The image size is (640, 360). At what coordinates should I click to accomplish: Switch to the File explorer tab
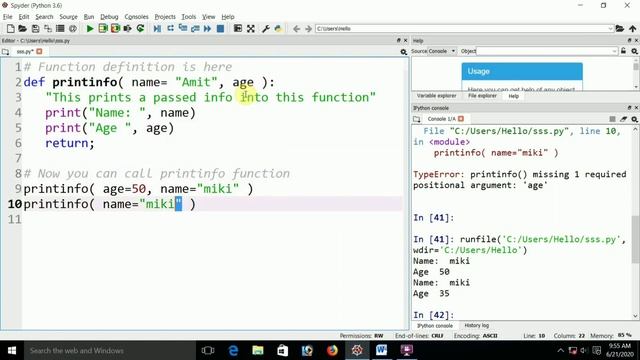(482, 96)
